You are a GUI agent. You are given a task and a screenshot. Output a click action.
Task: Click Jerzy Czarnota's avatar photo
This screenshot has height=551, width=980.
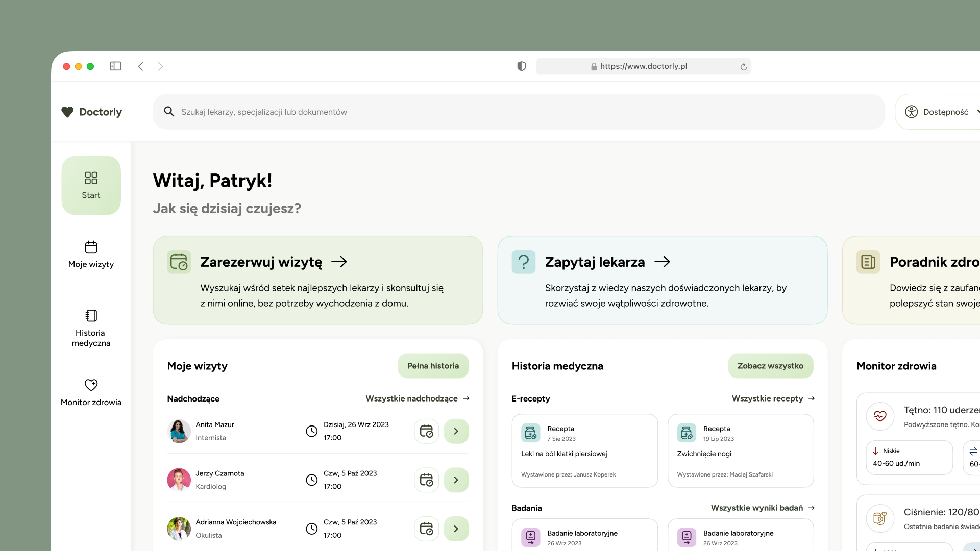click(x=179, y=480)
